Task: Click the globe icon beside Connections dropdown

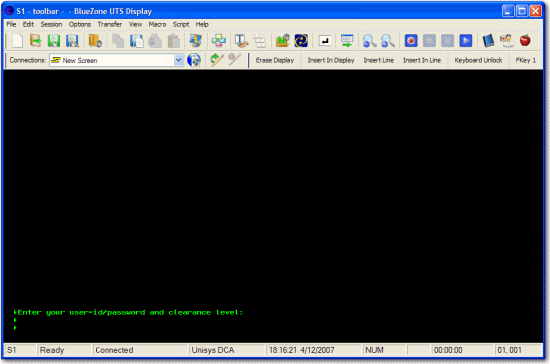Action: pyautogui.click(x=194, y=60)
